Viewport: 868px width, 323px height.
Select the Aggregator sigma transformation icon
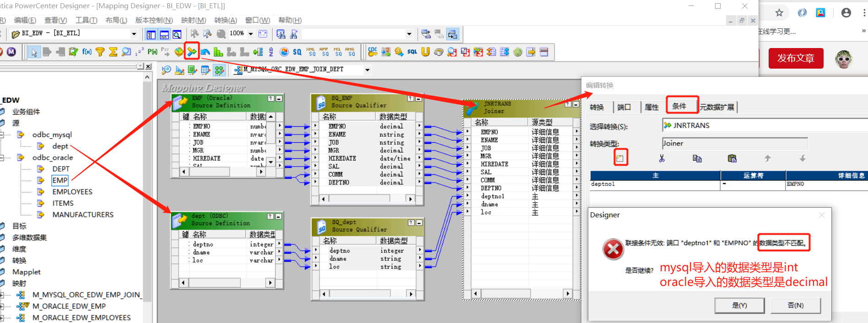[x=113, y=52]
